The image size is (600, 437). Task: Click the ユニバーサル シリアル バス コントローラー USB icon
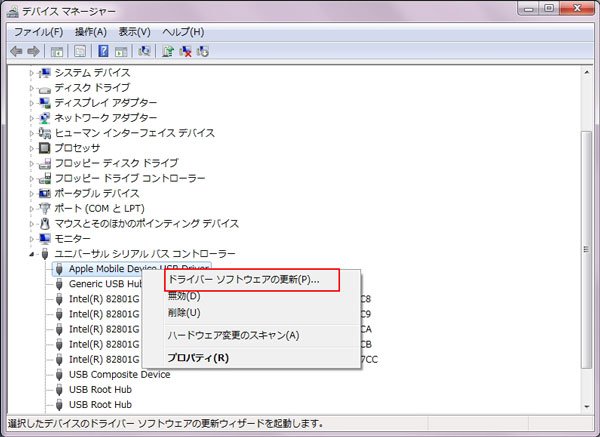coord(45,254)
